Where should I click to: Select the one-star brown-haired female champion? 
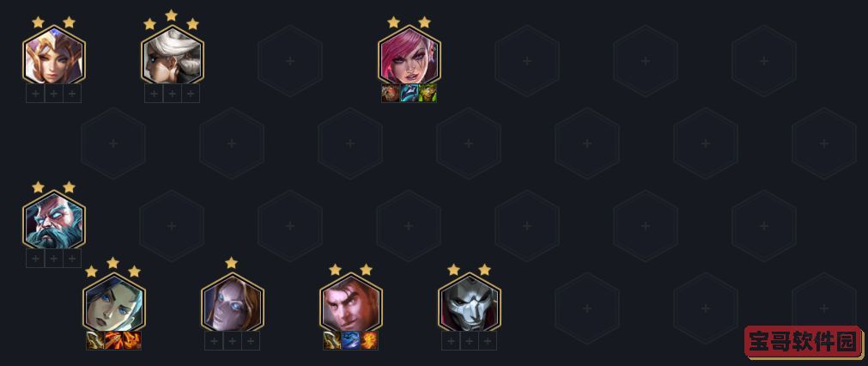tap(232, 303)
